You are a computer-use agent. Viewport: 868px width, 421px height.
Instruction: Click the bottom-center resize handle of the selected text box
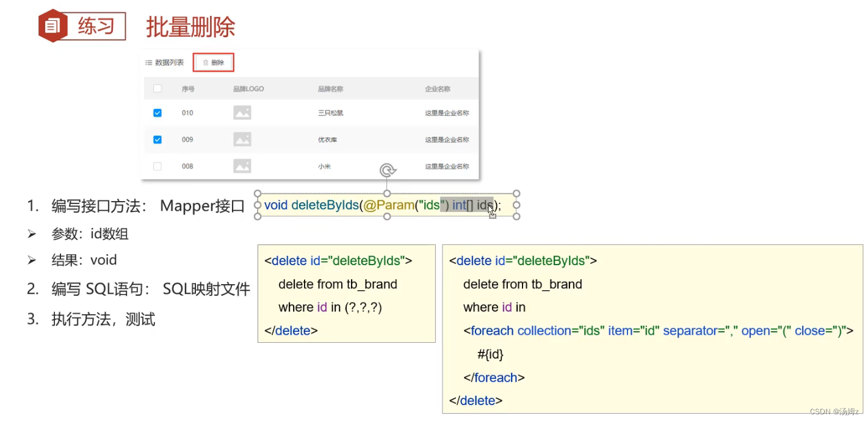coord(387,216)
